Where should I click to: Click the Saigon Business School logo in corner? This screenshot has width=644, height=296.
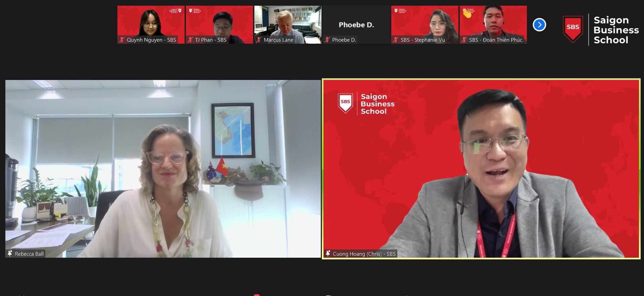pos(601,30)
